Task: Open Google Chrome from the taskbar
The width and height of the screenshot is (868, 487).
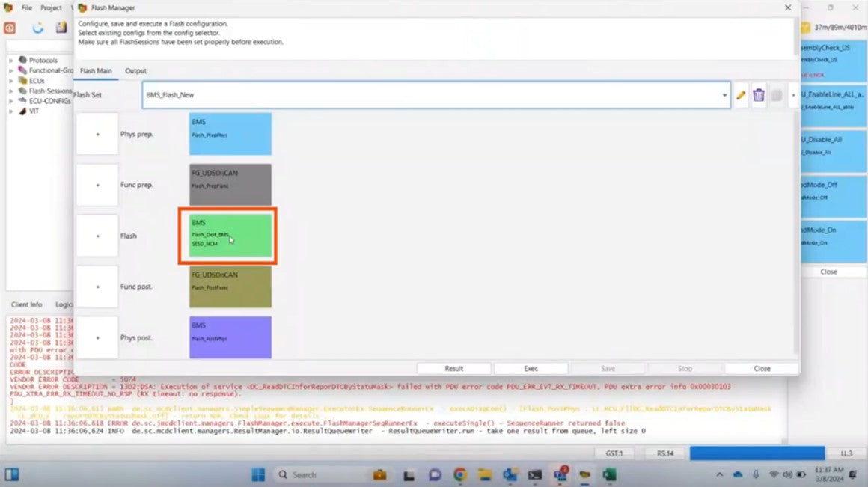Action: coord(459,474)
